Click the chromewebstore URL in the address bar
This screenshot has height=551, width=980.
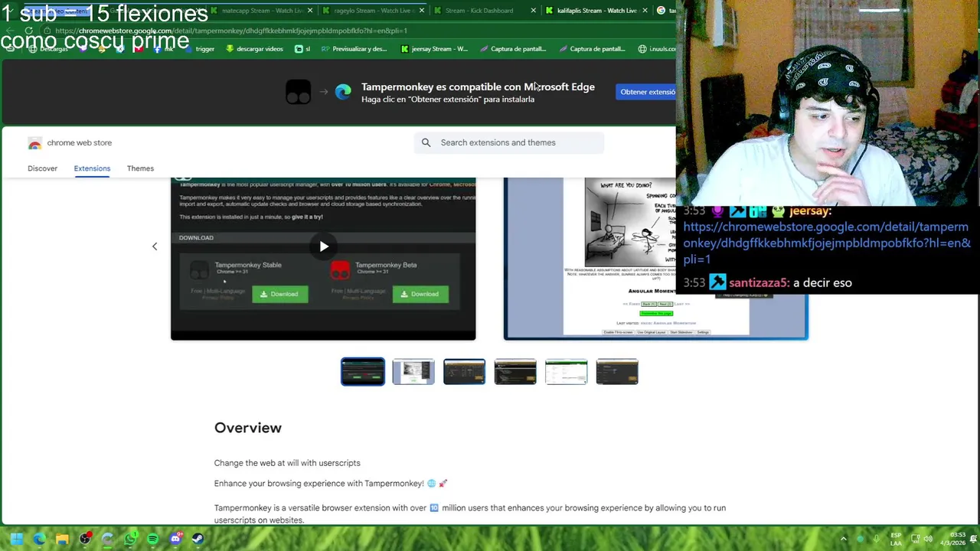(x=231, y=31)
